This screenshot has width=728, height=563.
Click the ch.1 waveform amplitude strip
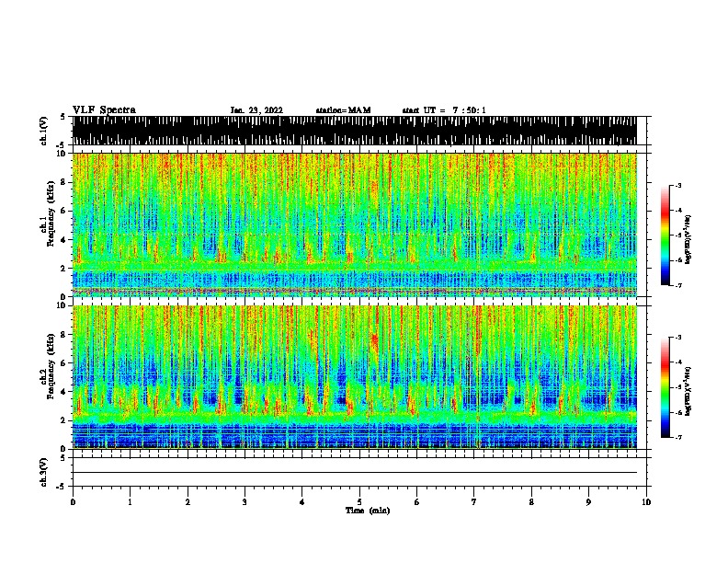(355, 131)
